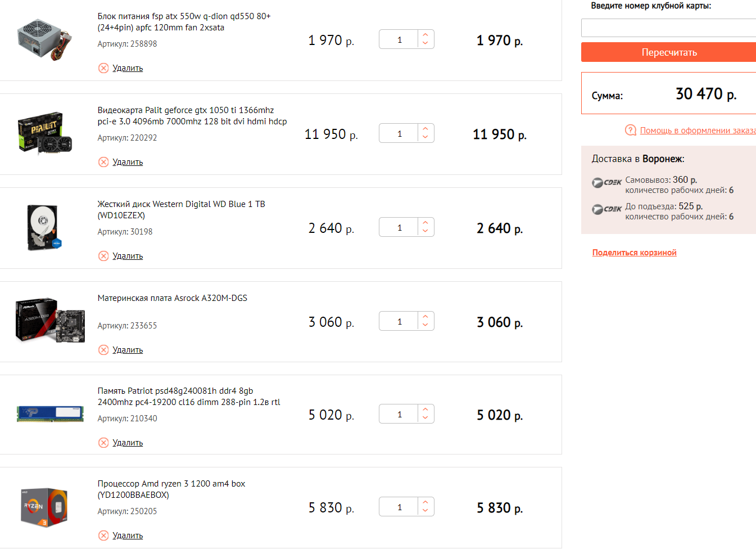This screenshot has width=756, height=549.
Task: Open the Ryzen 3 processor product image
Action: tap(44, 507)
